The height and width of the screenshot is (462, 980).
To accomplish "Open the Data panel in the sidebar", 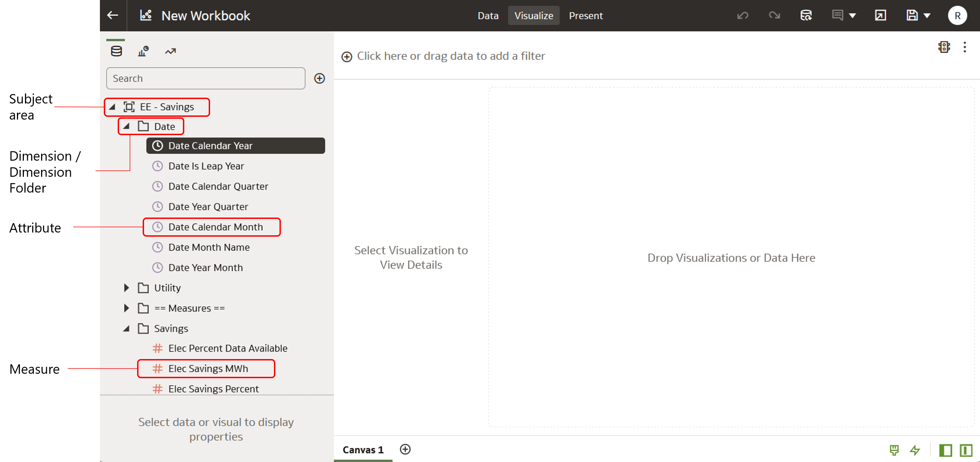I will [116, 51].
